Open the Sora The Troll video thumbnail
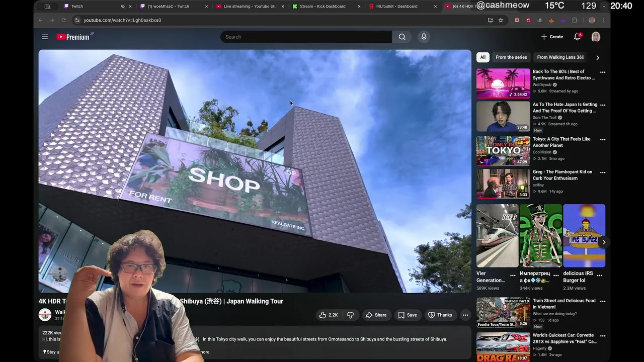The width and height of the screenshot is (644, 362). 503,116
